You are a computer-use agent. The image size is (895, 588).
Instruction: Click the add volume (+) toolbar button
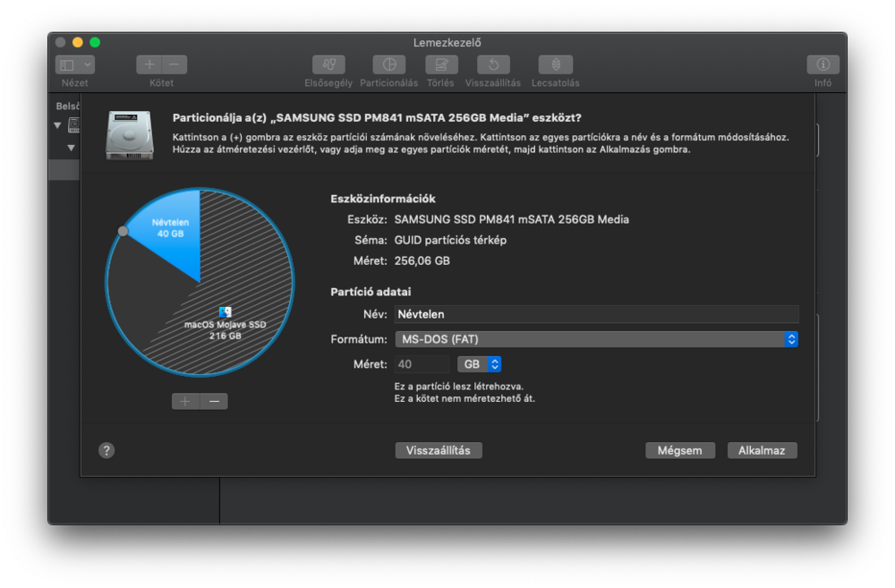[x=149, y=65]
